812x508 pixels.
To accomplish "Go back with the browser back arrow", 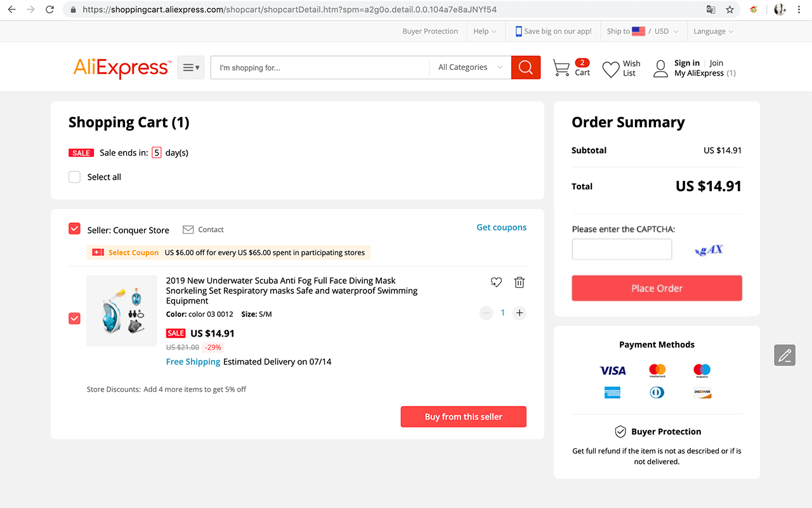I will click(x=11, y=10).
